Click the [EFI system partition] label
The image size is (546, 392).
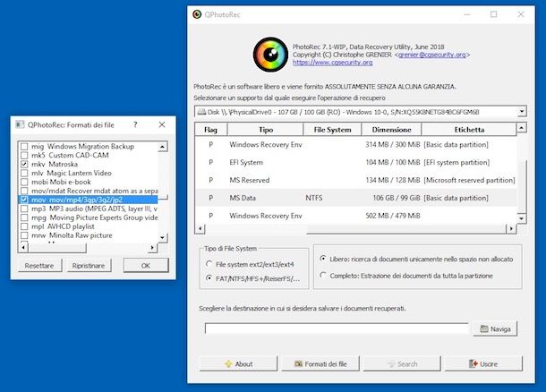pos(456,162)
